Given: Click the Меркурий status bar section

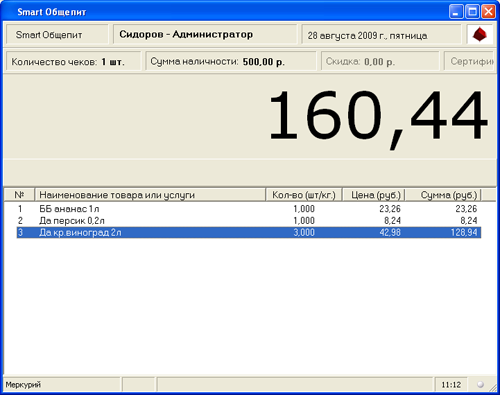Looking at the screenshot, I should (62, 384).
